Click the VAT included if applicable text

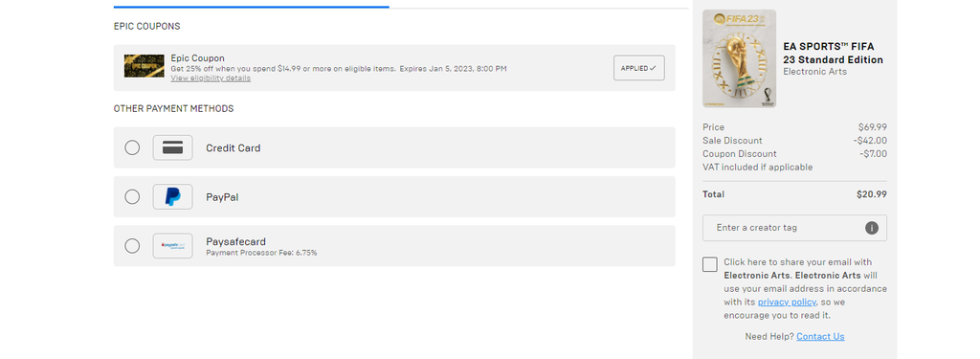[758, 168]
